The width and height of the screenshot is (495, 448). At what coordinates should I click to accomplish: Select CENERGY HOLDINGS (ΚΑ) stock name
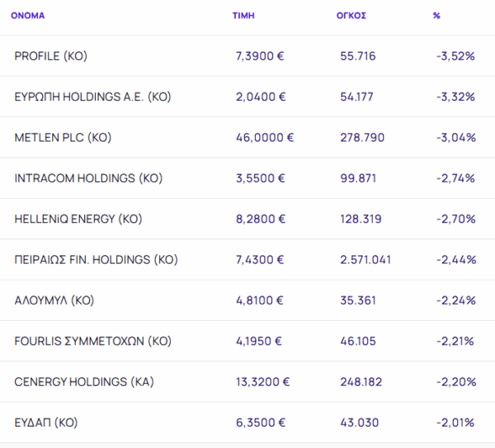[x=84, y=382]
